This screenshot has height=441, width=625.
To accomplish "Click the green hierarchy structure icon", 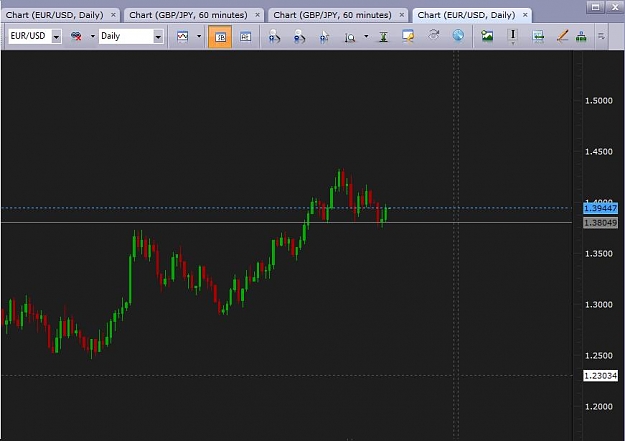I will (581, 36).
